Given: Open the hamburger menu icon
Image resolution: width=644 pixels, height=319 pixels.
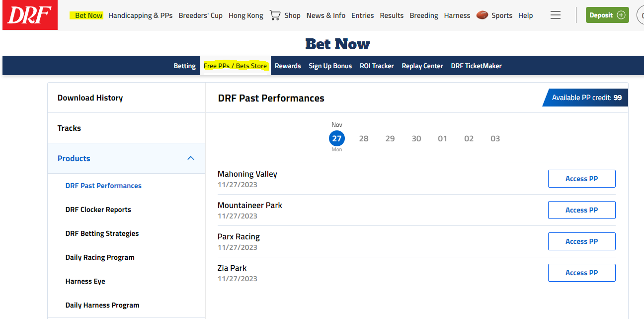Looking at the screenshot, I should click(x=556, y=15).
